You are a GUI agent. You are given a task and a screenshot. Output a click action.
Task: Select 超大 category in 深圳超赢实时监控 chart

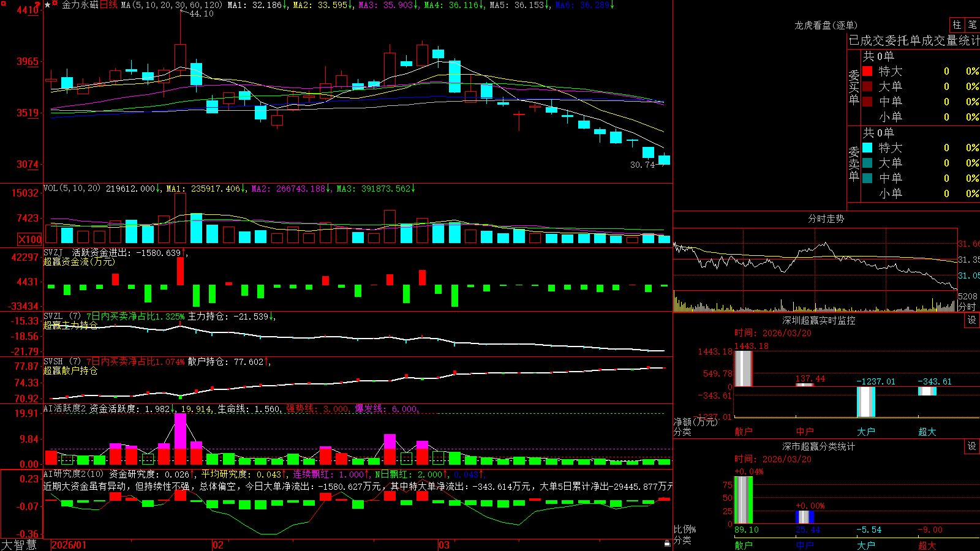tap(927, 432)
